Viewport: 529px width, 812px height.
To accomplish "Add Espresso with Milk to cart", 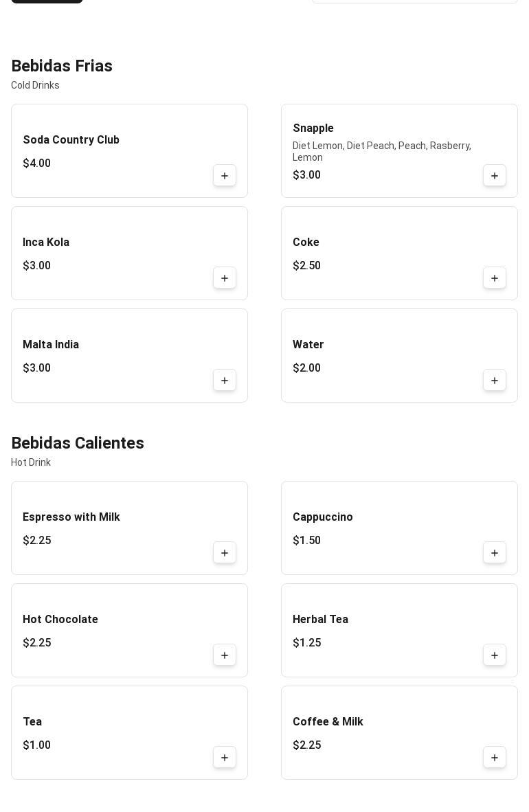I will (x=225, y=553).
